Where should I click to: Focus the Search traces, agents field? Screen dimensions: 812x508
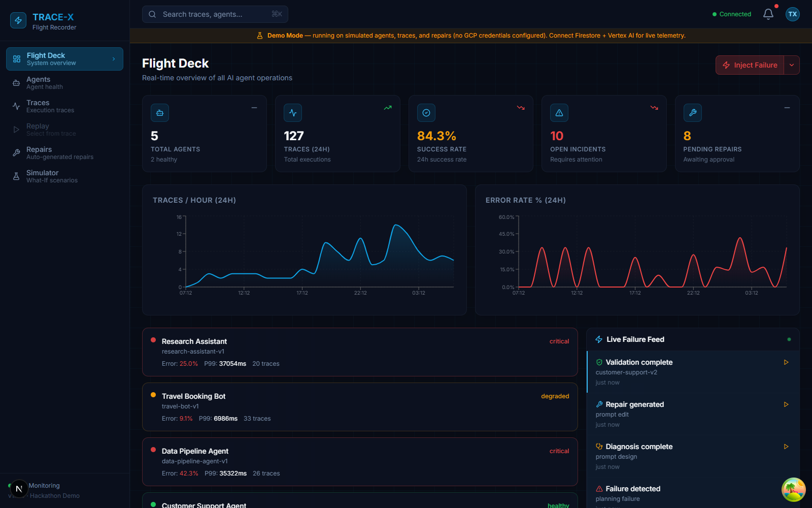pos(215,14)
